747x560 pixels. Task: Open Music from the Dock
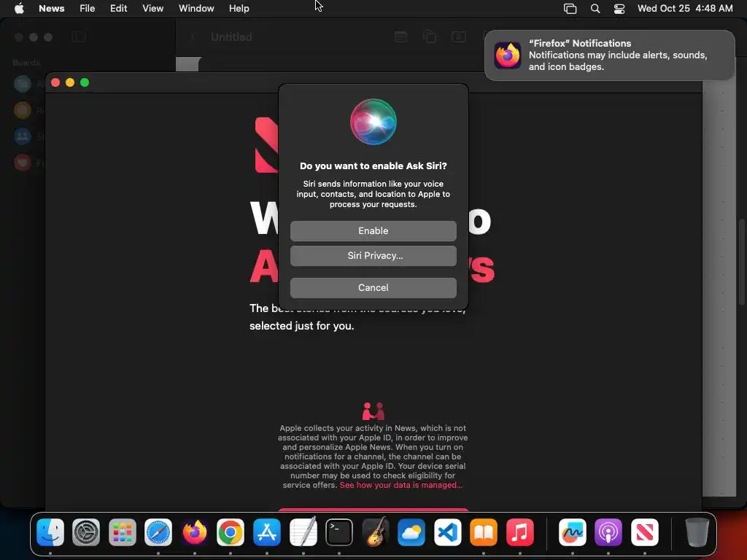(519, 532)
